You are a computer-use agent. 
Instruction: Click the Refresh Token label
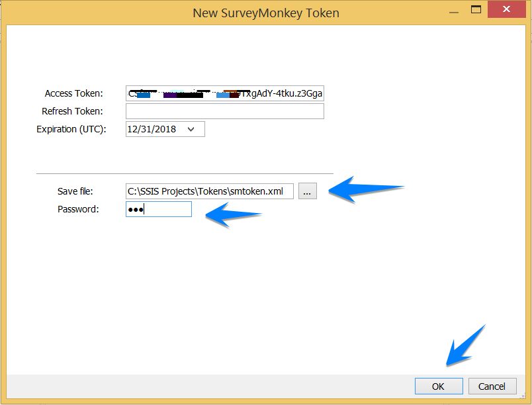tap(72, 111)
